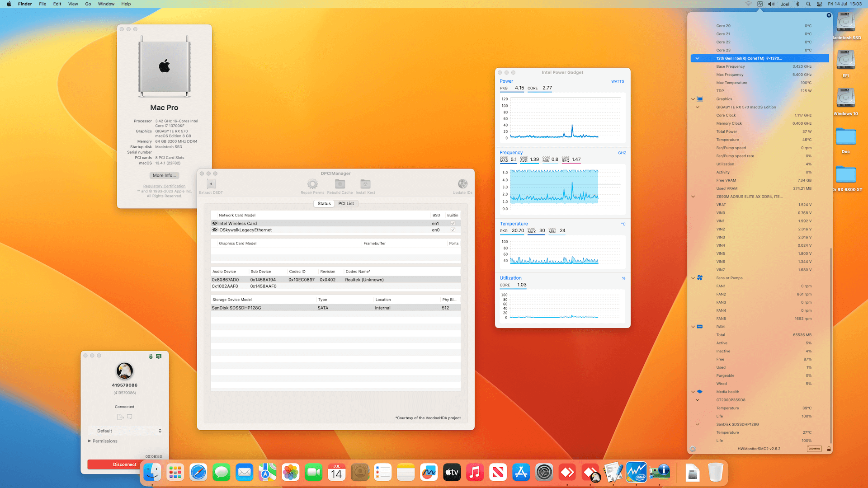Click the Repair Perms gear icon
Viewport: 868px width, 488px height.
(312, 184)
